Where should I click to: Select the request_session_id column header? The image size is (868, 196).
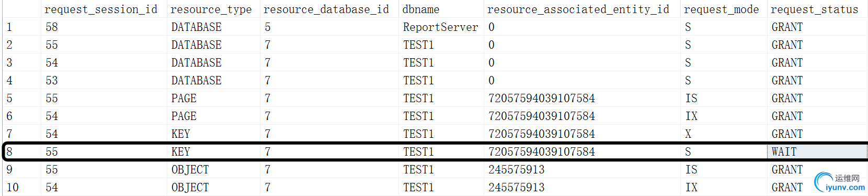click(x=104, y=9)
